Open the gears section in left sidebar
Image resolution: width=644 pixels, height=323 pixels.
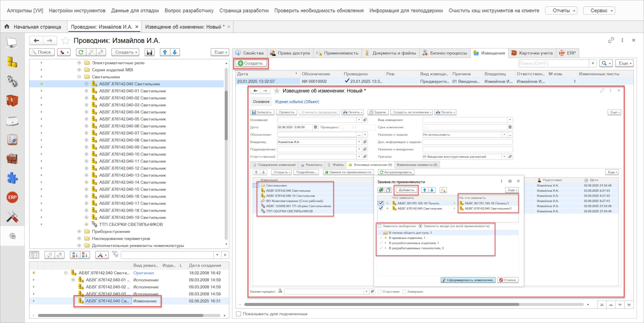12,81
